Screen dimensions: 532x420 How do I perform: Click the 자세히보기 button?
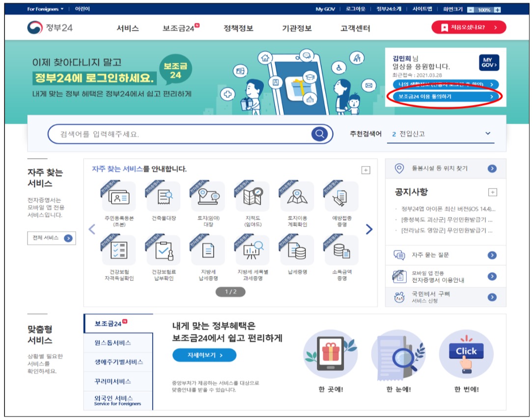(x=204, y=355)
